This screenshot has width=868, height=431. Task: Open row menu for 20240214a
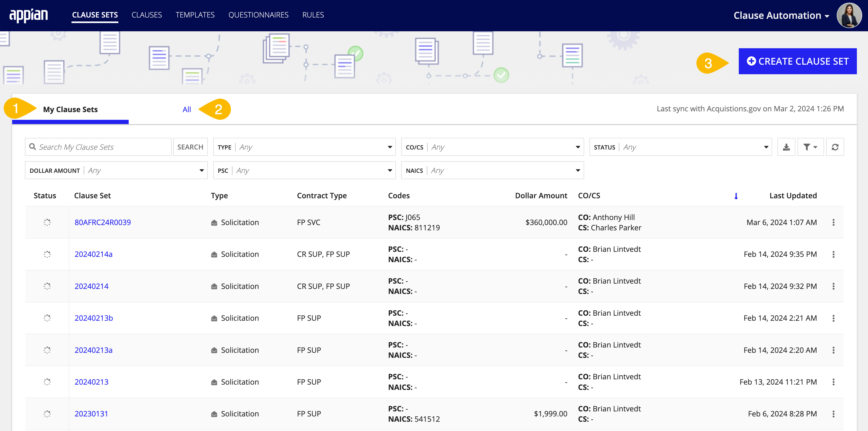833,254
